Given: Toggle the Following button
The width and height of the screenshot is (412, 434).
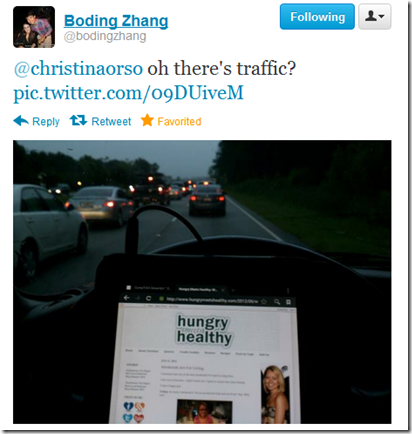Looking at the screenshot, I should pyautogui.click(x=317, y=17).
